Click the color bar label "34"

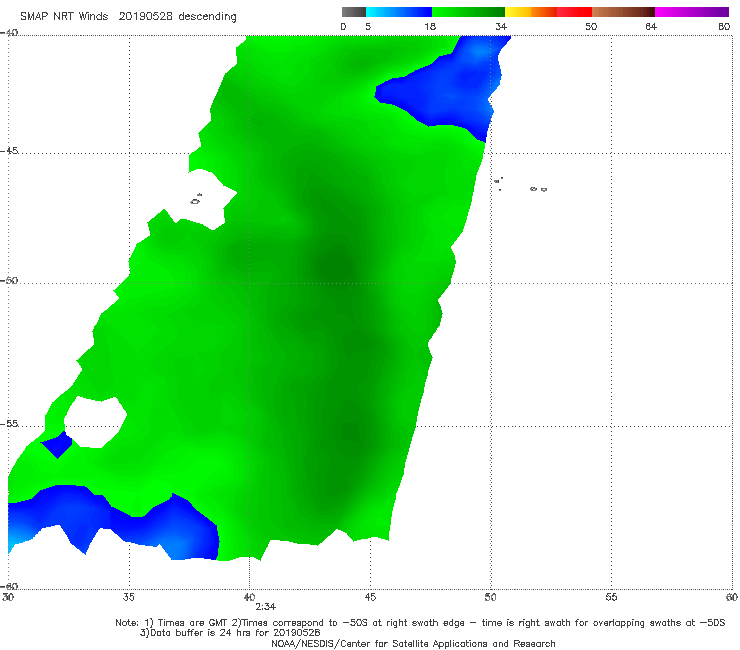tap(501, 27)
